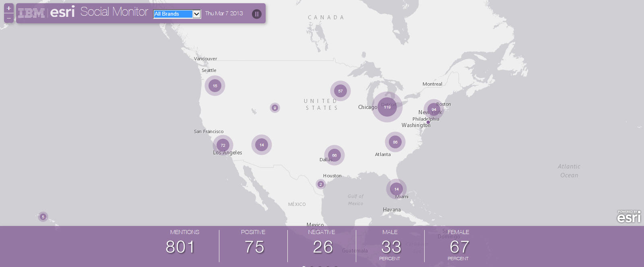
Task: Click the small dot marker near Washington
Action: 428,122
